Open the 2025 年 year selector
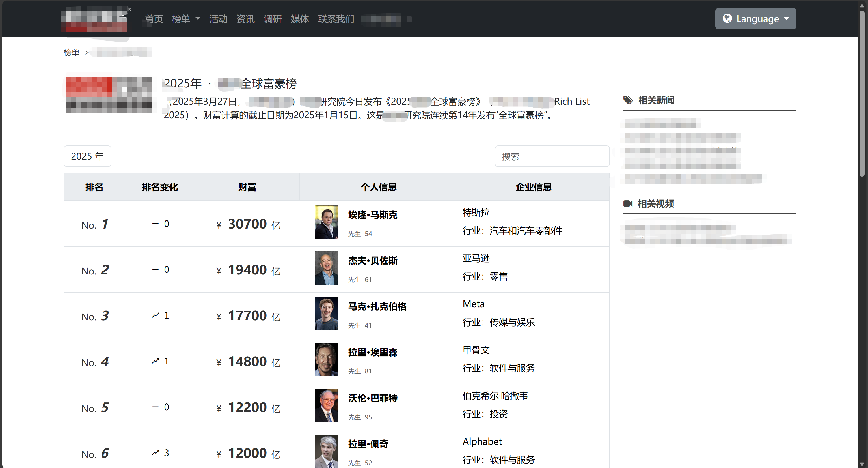The height and width of the screenshot is (468, 868). (x=87, y=156)
